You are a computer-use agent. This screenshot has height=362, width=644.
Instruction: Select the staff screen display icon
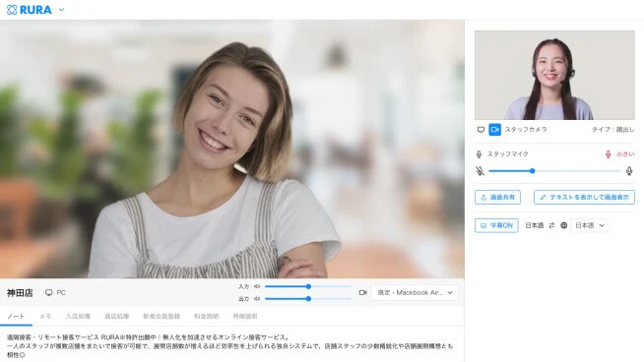pyautogui.click(x=481, y=130)
